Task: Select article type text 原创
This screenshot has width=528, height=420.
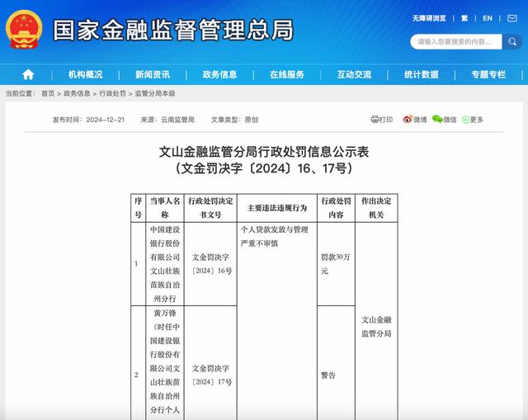Action: point(251,120)
